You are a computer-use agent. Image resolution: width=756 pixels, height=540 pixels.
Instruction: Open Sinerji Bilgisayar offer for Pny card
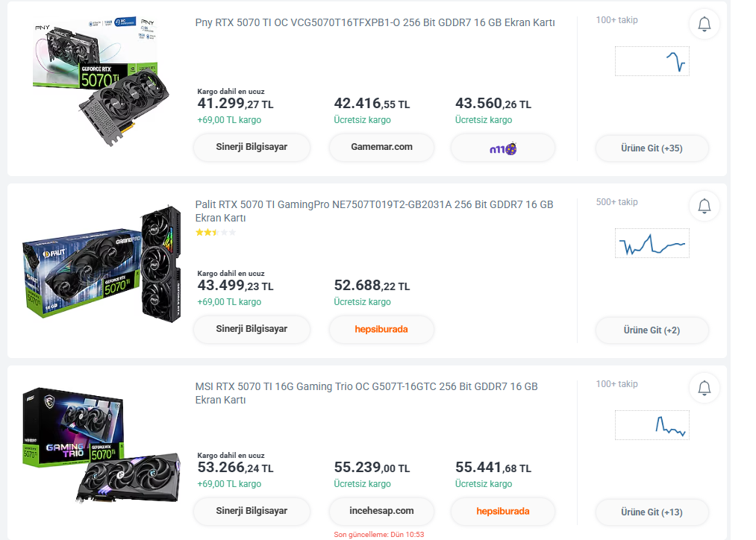tap(252, 147)
